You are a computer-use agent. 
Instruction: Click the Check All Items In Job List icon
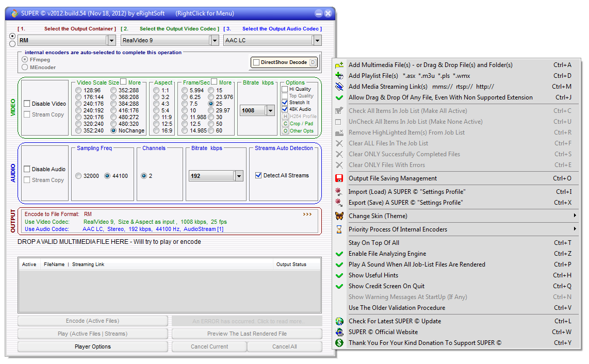point(339,111)
